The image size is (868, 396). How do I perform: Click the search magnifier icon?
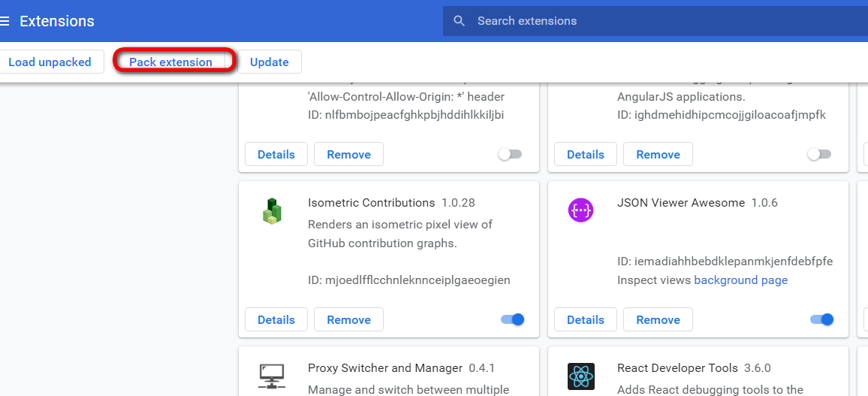pos(459,21)
